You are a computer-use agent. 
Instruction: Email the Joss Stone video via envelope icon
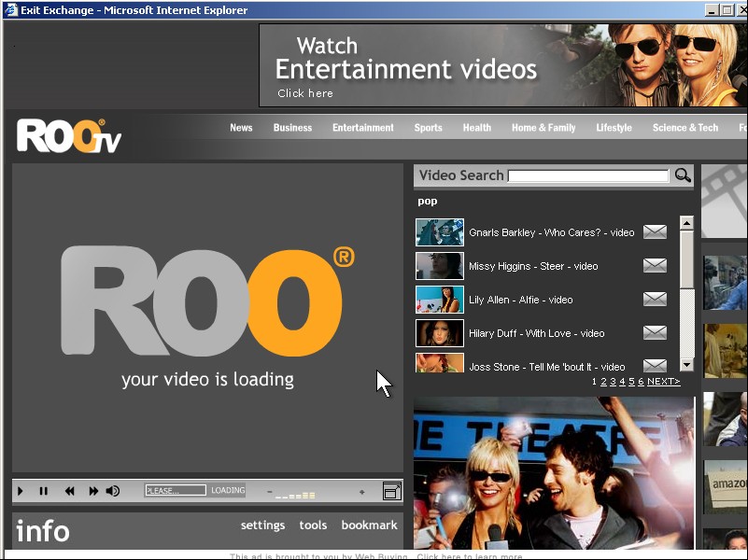pyautogui.click(x=655, y=366)
